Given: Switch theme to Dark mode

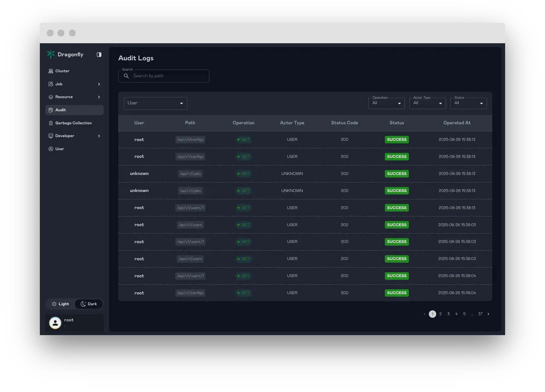Looking at the screenshot, I should [x=89, y=304].
